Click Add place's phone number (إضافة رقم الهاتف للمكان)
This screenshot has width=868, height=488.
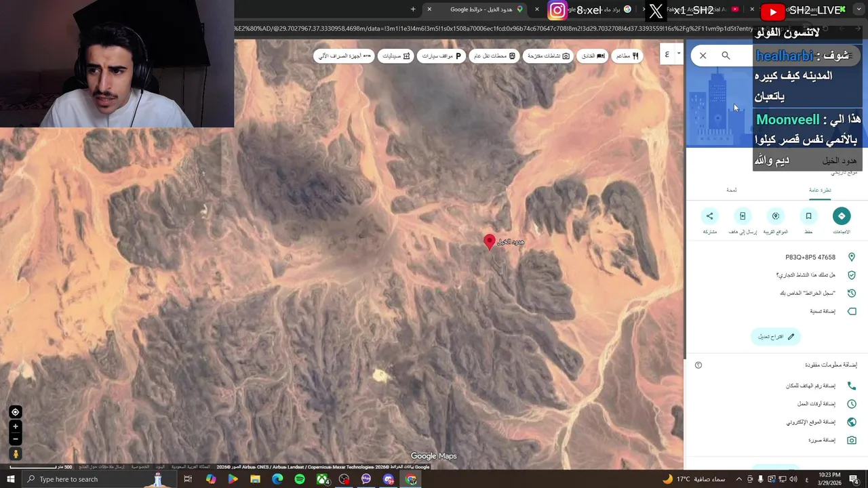pos(810,386)
